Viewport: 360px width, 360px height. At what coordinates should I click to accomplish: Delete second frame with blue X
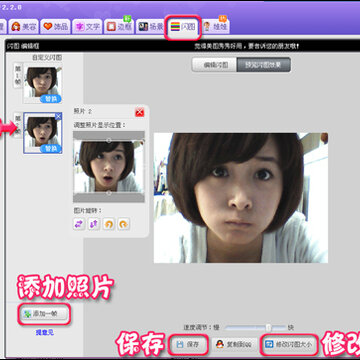coord(58,116)
